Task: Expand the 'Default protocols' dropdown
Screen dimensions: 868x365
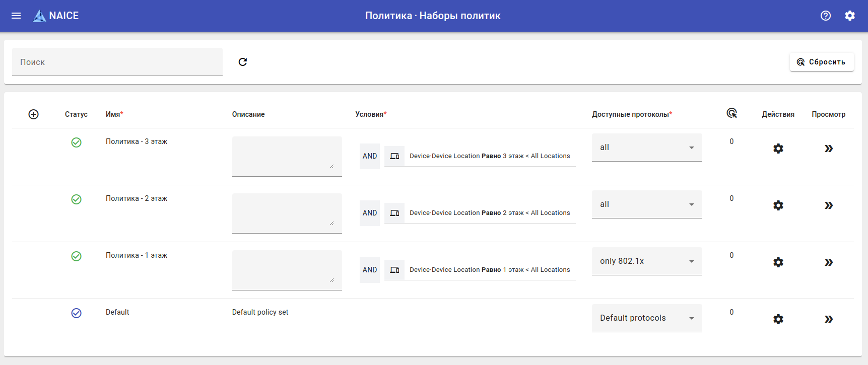Action: click(647, 318)
